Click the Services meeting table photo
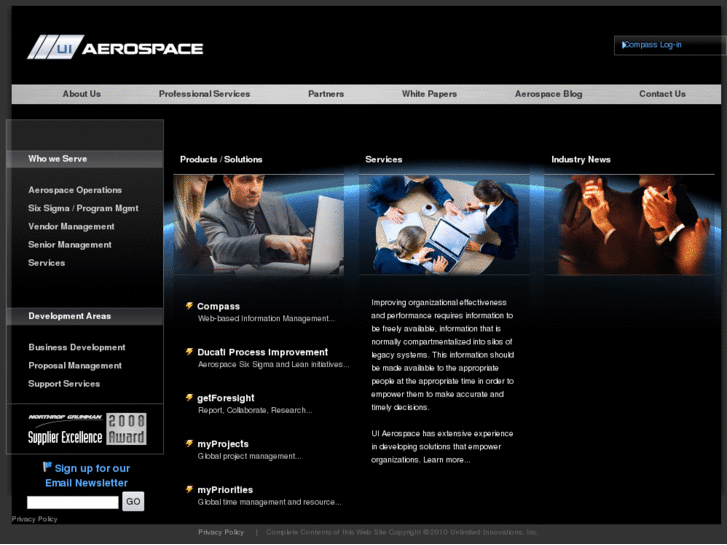Screen dimensions: 727x545 click(444, 225)
